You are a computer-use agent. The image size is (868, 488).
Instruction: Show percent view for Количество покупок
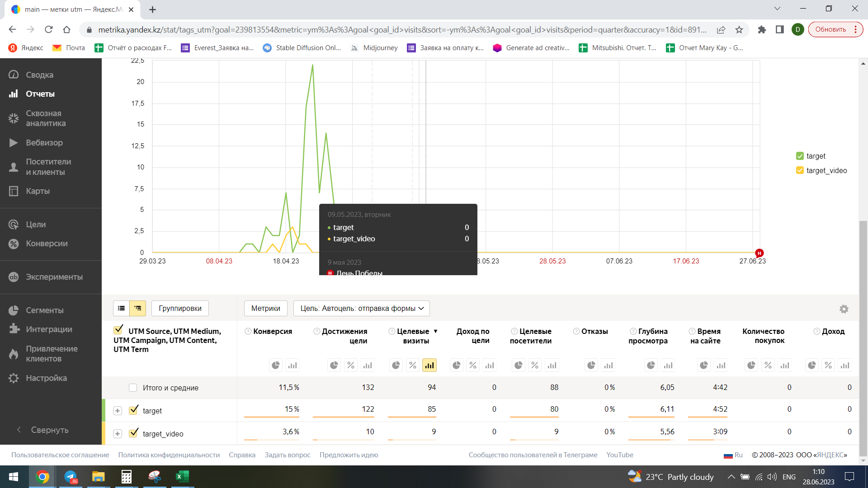point(768,365)
